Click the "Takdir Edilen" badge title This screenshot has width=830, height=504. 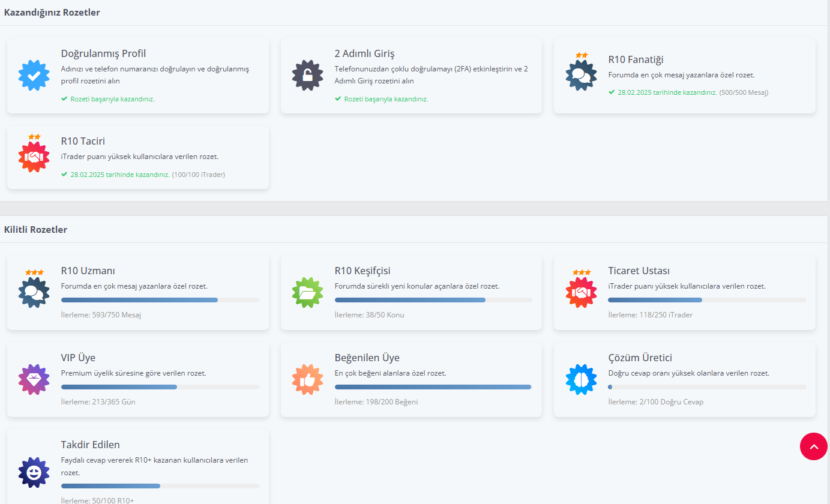pyautogui.click(x=91, y=445)
